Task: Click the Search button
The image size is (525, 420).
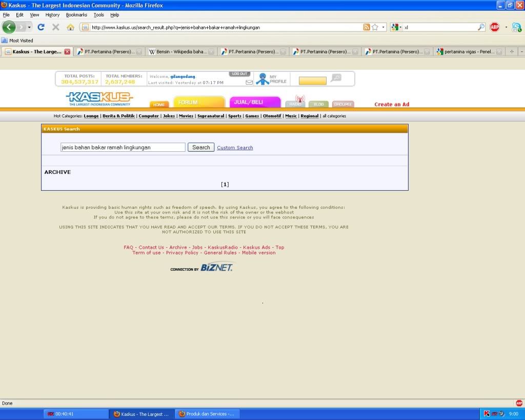Action: [201, 147]
